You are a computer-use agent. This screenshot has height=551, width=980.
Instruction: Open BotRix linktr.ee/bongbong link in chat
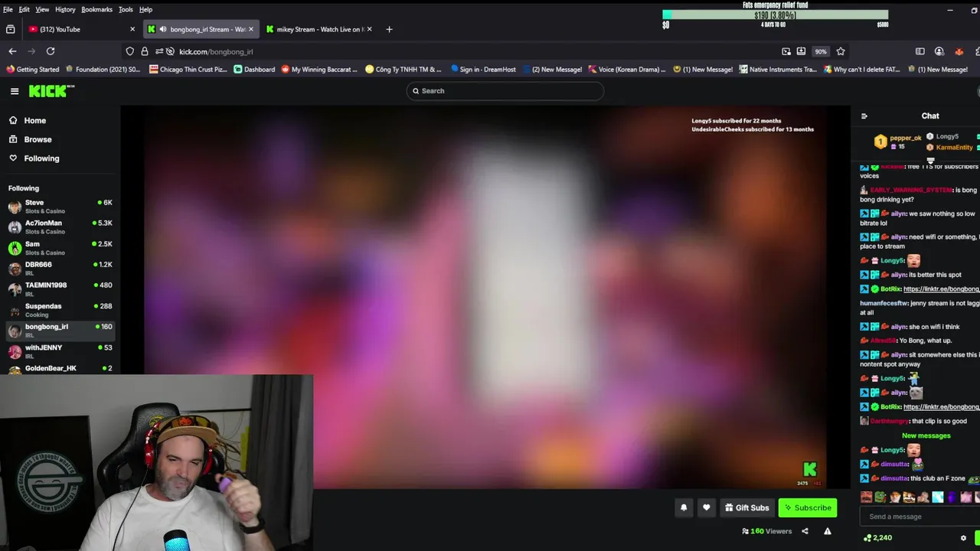coord(941,289)
